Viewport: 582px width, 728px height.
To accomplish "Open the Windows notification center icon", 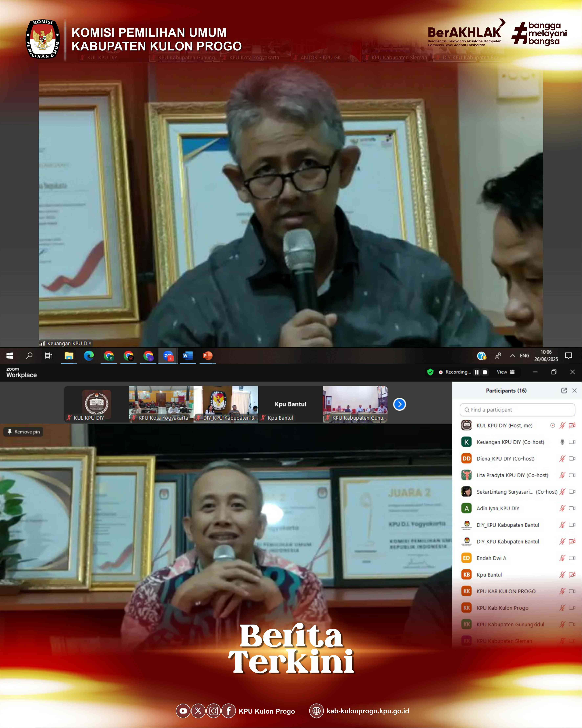I will [569, 356].
